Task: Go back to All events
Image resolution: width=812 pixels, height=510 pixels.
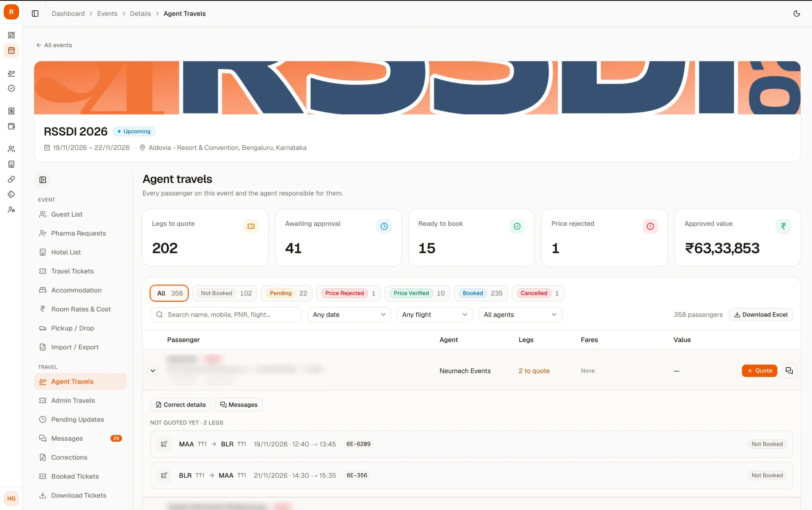Action: pos(54,45)
